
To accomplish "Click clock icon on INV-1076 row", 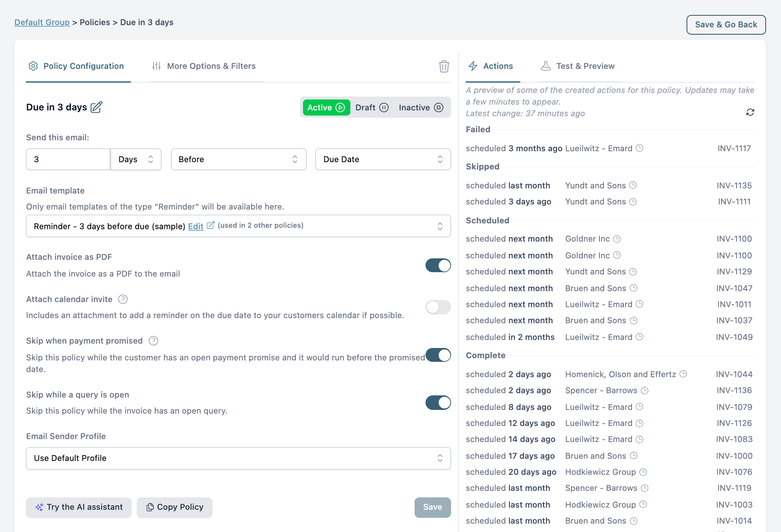I will tap(643, 472).
